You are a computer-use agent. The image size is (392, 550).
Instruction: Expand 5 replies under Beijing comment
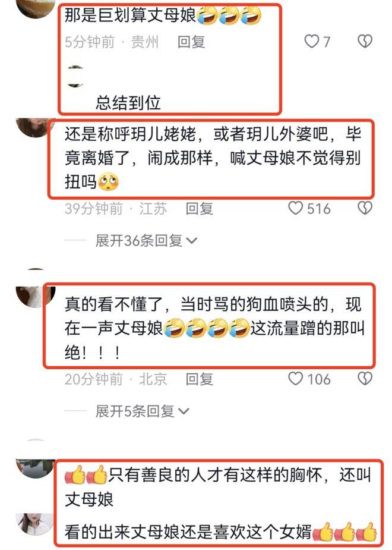(x=142, y=411)
